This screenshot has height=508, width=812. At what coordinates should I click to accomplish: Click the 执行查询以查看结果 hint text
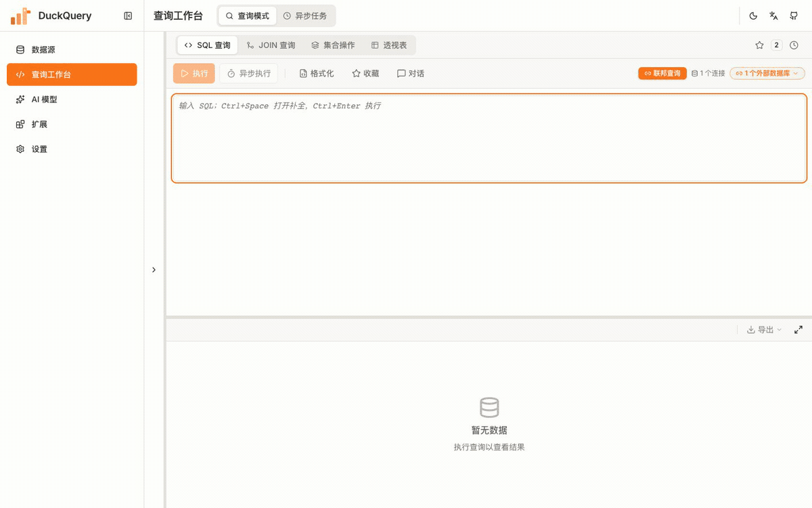489,447
